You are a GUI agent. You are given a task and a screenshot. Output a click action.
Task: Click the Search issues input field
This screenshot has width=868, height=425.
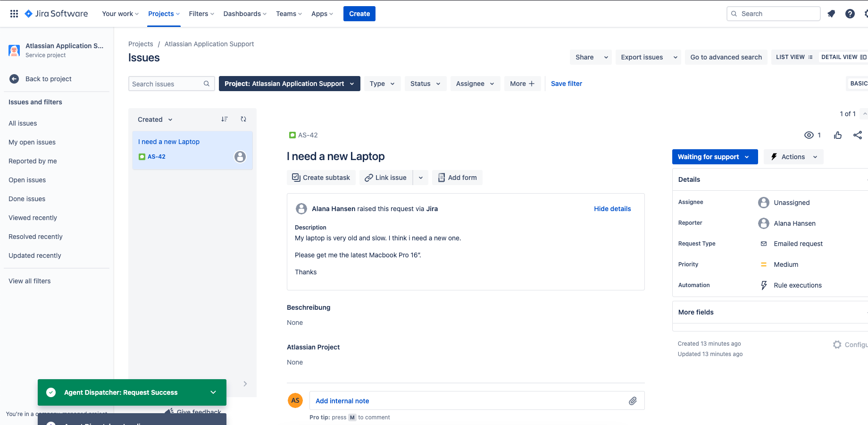coord(171,84)
